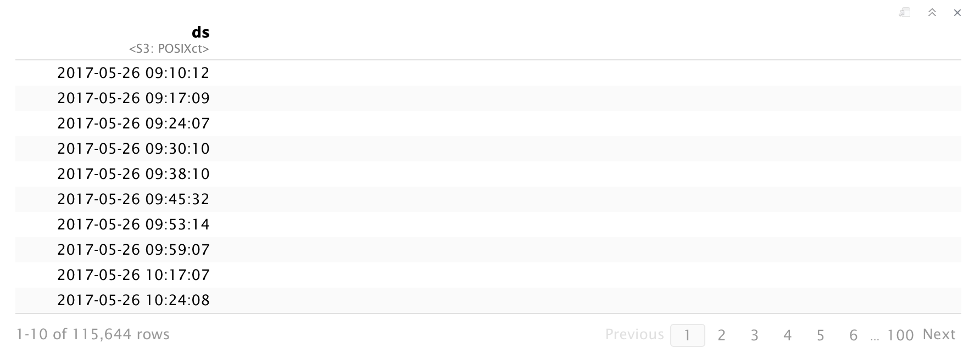Screen dimensions: 980x359
Task: Collapse the output with double-chevron icon
Action: (932, 13)
